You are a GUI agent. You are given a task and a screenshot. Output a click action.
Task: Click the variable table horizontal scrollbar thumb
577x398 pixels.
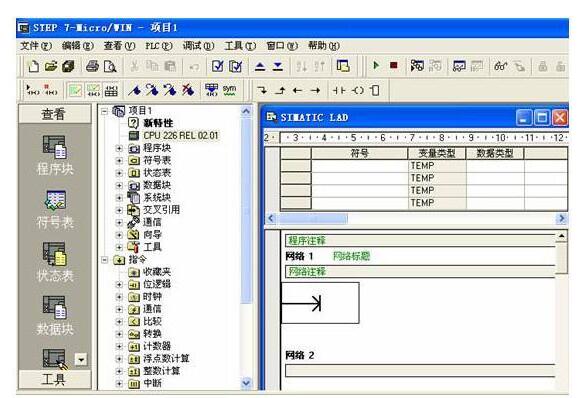click(312, 219)
